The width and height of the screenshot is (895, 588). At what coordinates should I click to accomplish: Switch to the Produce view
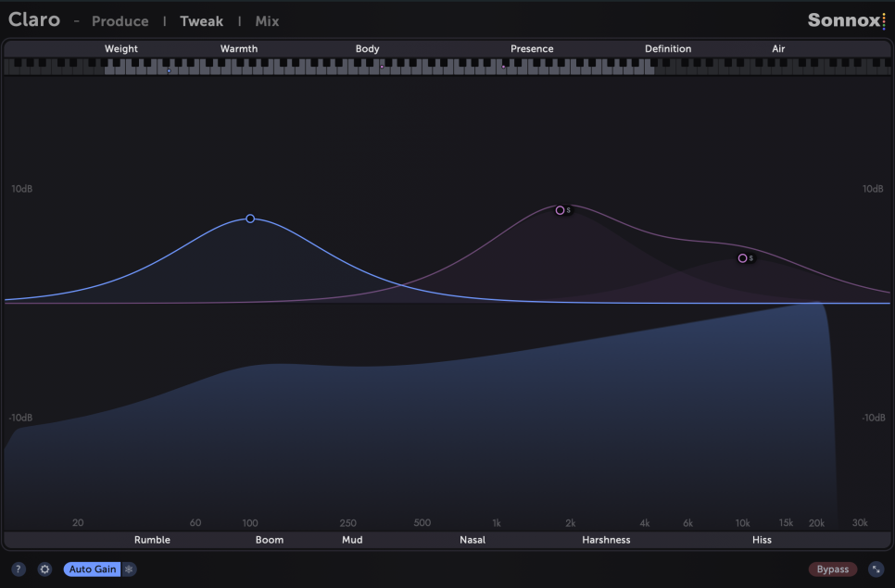point(120,21)
